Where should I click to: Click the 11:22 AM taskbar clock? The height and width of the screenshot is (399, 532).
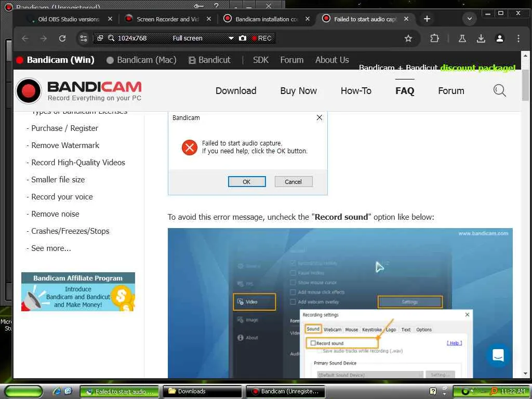coord(513,391)
